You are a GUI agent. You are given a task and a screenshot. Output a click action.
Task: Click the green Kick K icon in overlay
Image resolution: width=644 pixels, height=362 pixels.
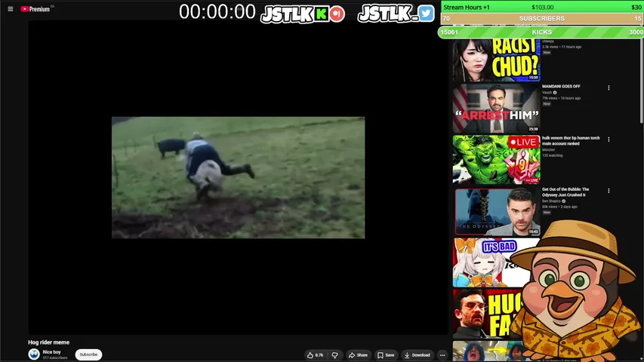pos(321,14)
